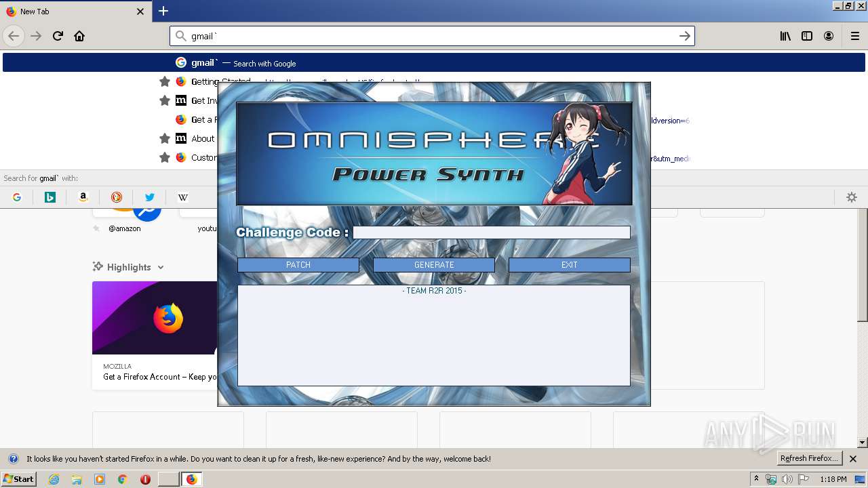Search with Google one-off engine icon
Screen dimensions: 868x488
click(x=17, y=197)
